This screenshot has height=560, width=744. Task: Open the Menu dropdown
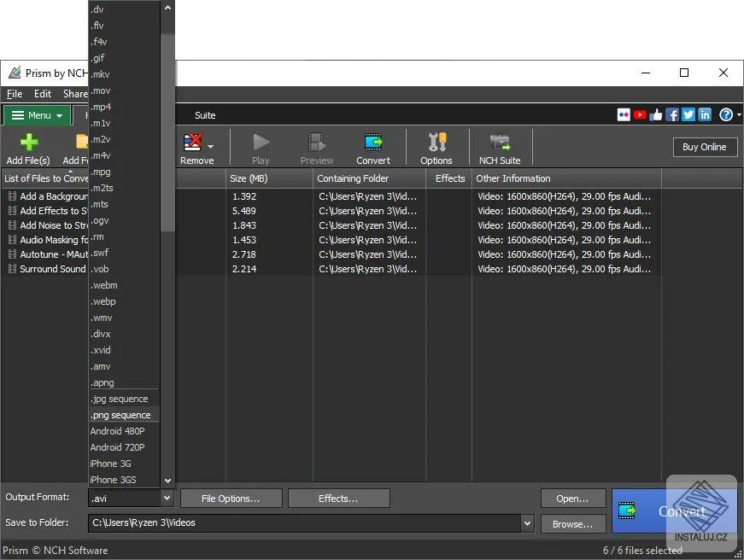click(38, 114)
